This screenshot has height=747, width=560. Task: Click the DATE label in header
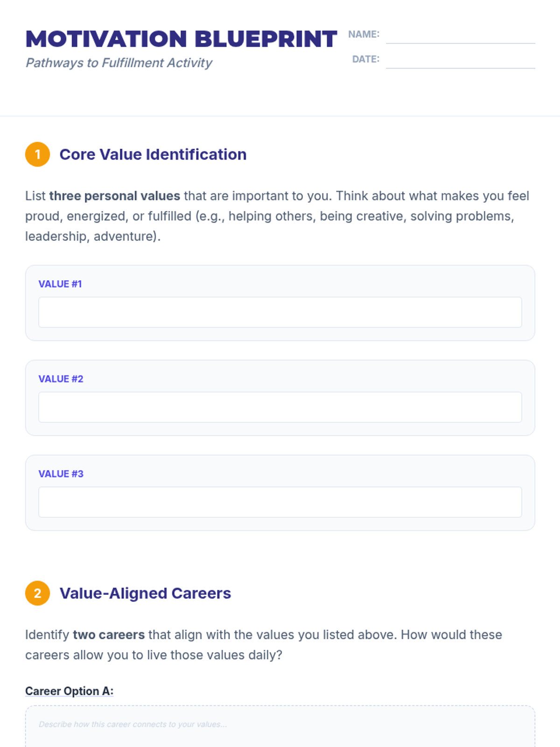tap(365, 59)
